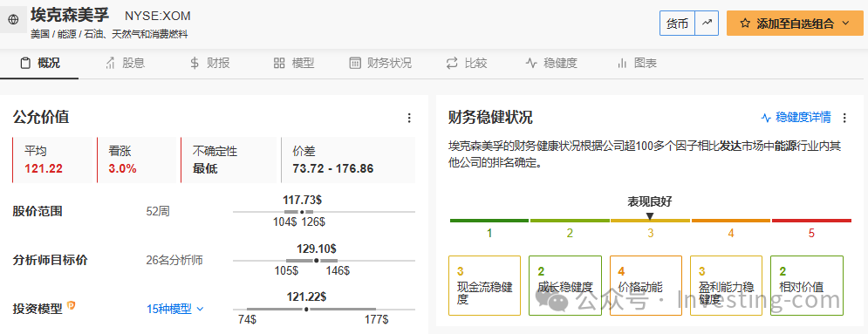Click the clipboard icon on 概况 tab

(25, 63)
